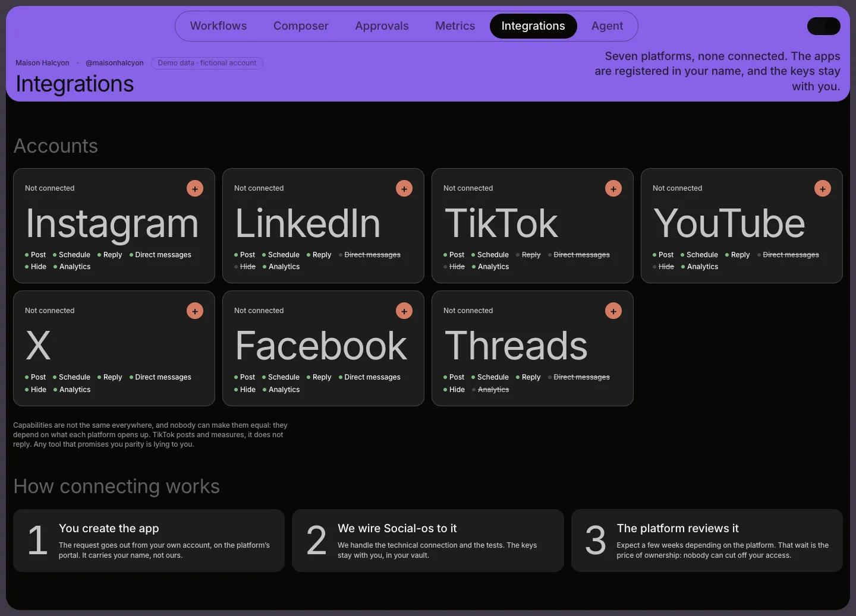The image size is (856, 616).
Task: Open the Threads account card title
Action: [x=516, y=346]
